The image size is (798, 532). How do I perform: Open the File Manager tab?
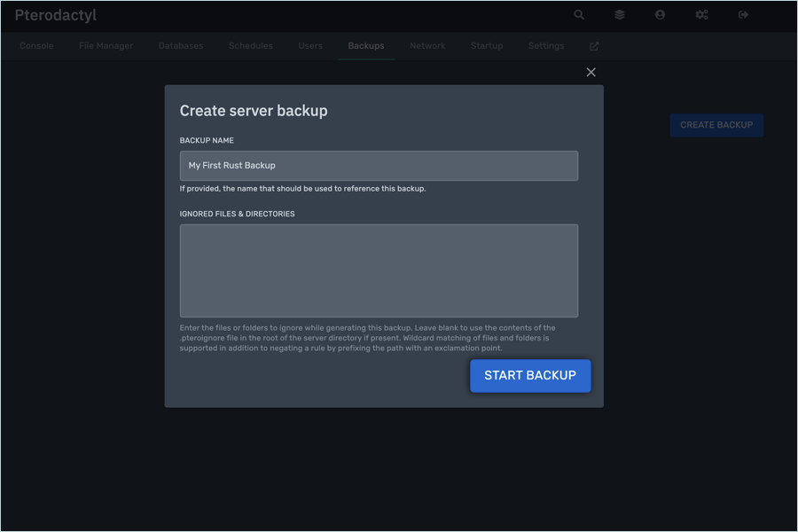(x=106, y=46)
